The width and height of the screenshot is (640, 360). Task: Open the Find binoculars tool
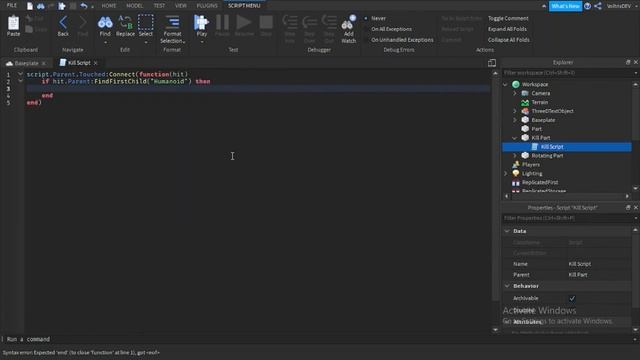105,23
